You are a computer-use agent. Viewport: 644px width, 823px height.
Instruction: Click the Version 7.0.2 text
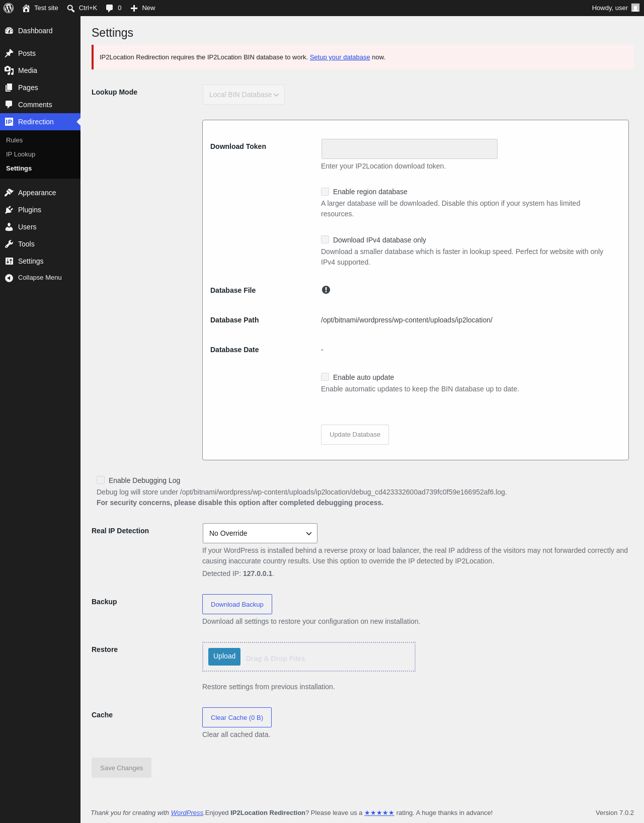click(615, 813)
